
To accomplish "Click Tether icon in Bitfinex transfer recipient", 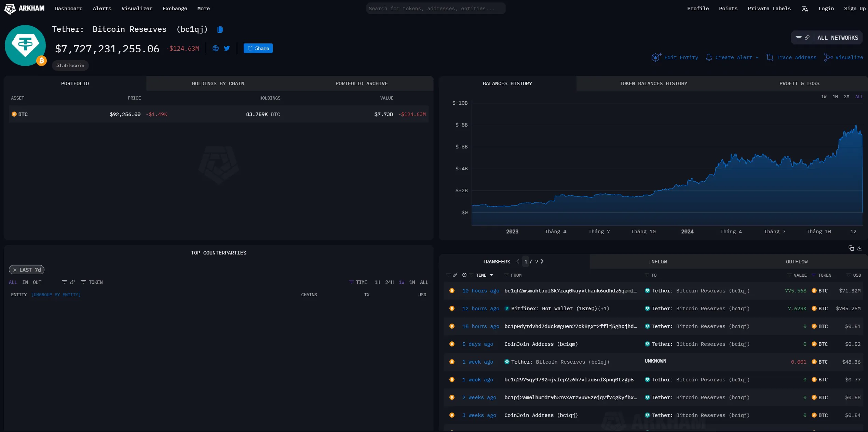I will pyautogui.click(x=647, y=309).
